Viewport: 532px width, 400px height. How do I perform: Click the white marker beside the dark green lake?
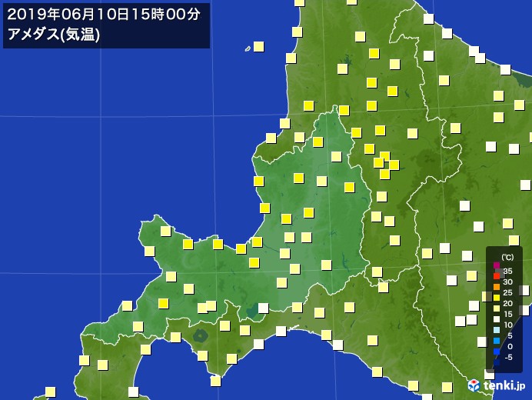263,308
